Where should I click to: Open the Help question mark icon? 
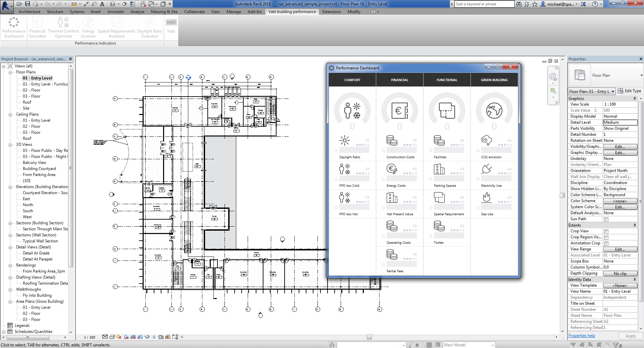pyautogui.click(x=595, y=4)
